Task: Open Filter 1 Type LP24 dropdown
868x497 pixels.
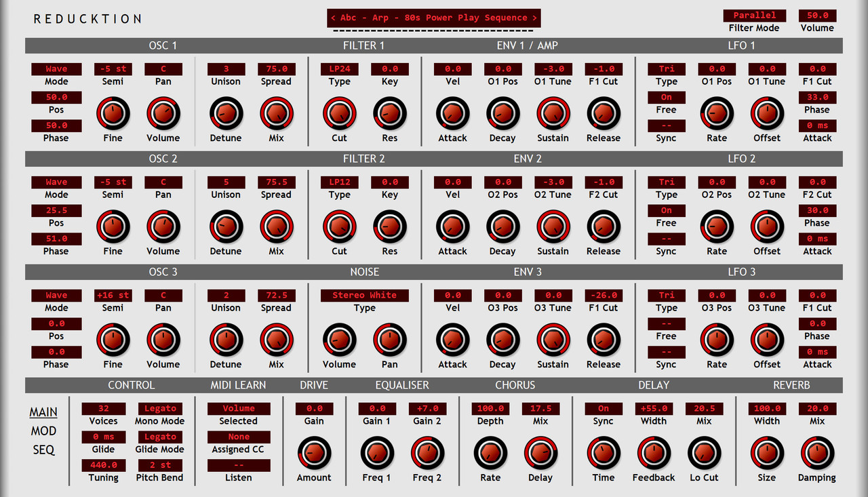Action: tap(339, 68)
